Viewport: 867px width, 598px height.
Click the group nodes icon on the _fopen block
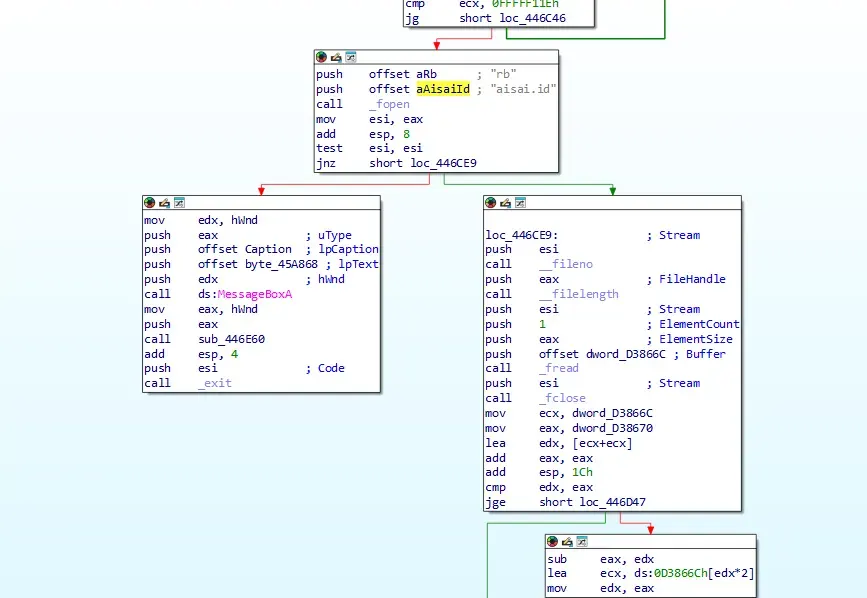click(x=351, y=57)
